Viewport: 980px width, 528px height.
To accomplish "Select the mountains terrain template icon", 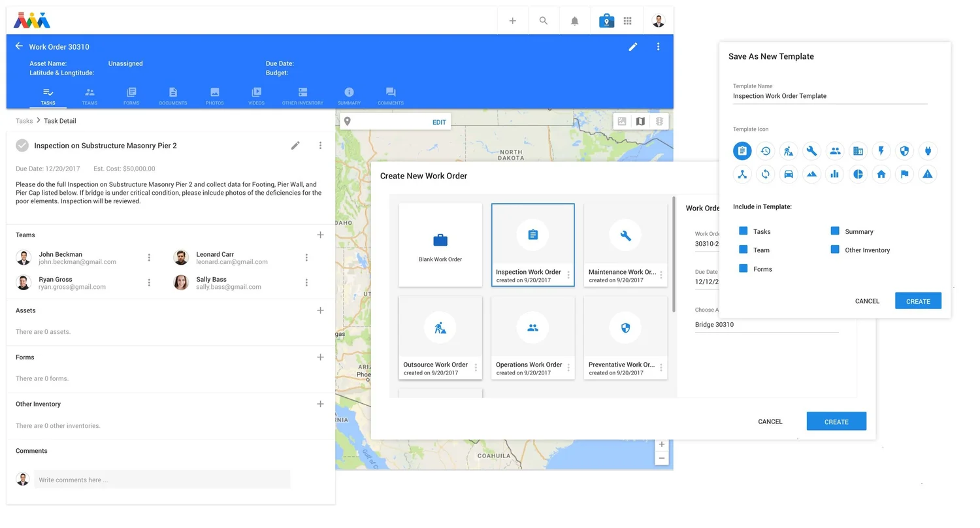I will coord(811,174).
